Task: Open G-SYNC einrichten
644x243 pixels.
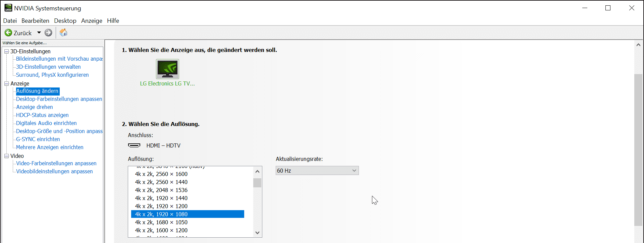Action: tap(38, 139)
